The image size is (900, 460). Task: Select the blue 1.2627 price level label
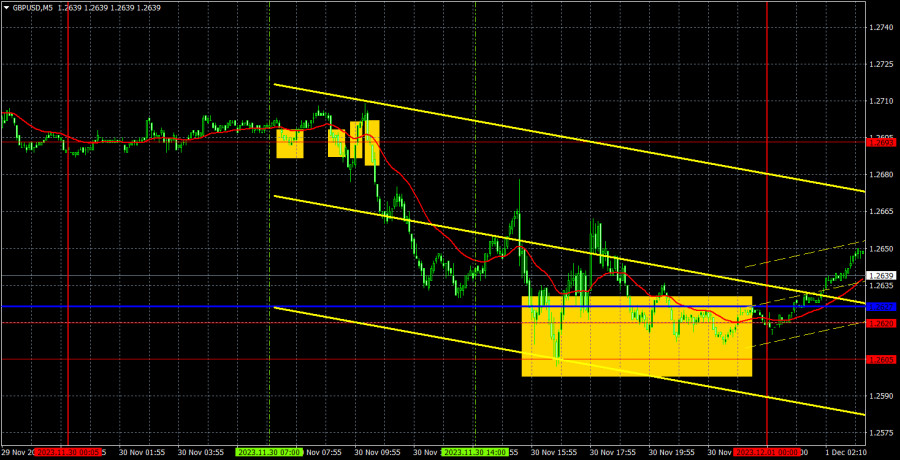(883, 307)
